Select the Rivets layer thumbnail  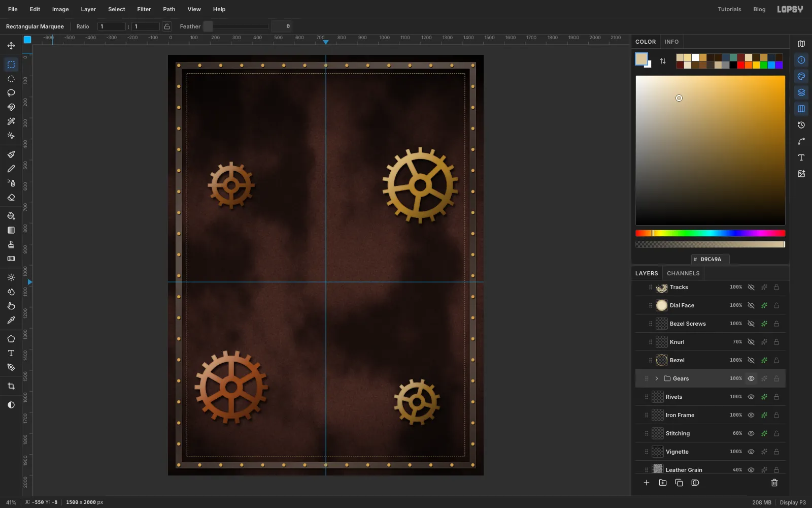pyautogui.click(x=658, y=397)
